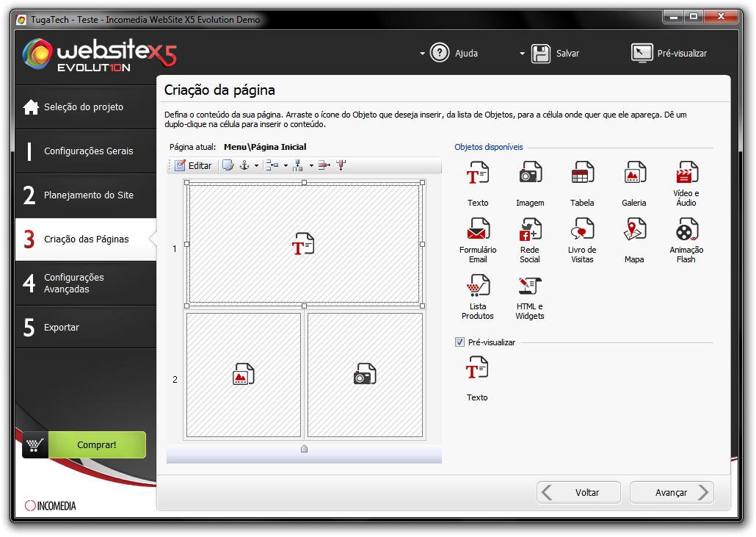Click the 'Menu\Página Inicial' page path text
Viewport: 756px width, 537px height.
point(265,147)
